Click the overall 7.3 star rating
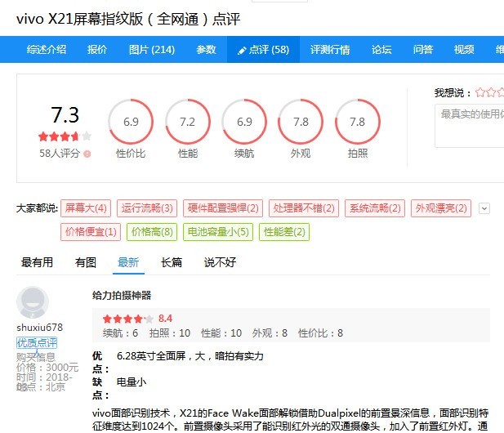Viewport: 504px width, 433px height. 65,136
